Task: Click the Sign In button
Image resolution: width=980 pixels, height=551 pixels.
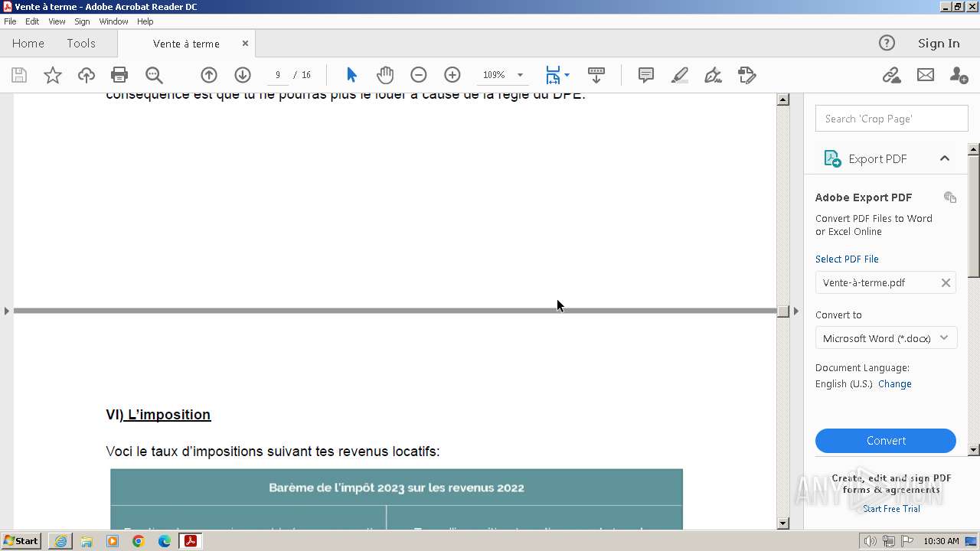Action: click(939, 43)
